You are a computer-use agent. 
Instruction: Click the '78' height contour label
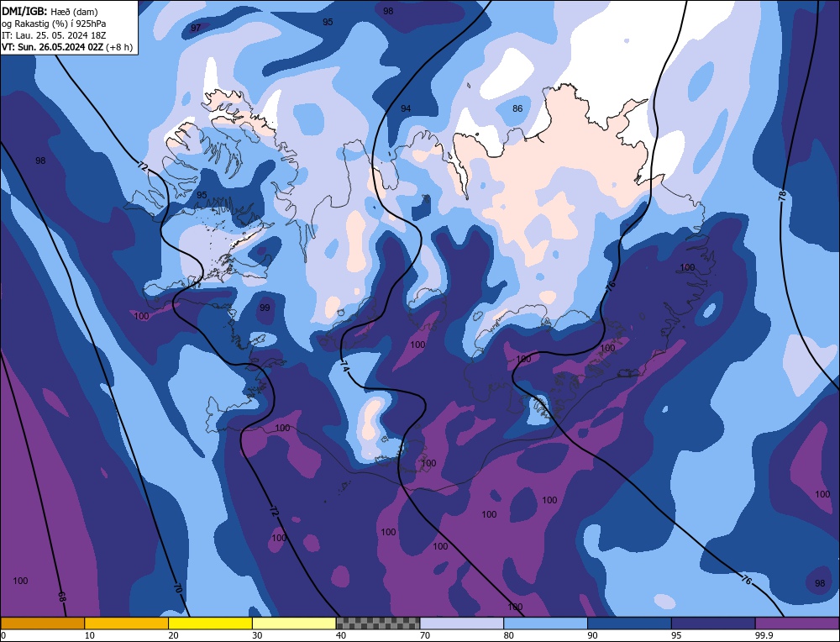(x=782, y=196)
